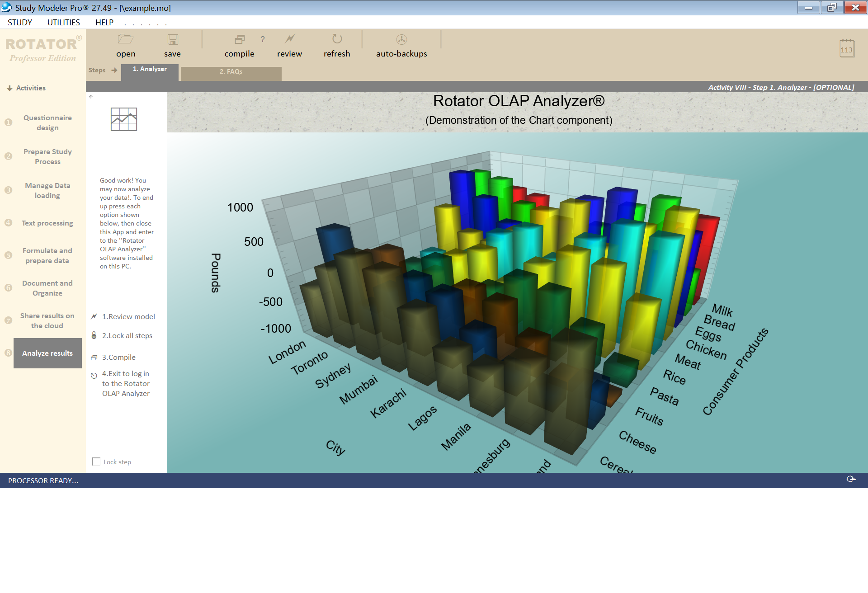868x593 pixels.
Task: Click the auto-backups icon
Action: [x=401, y=39]
